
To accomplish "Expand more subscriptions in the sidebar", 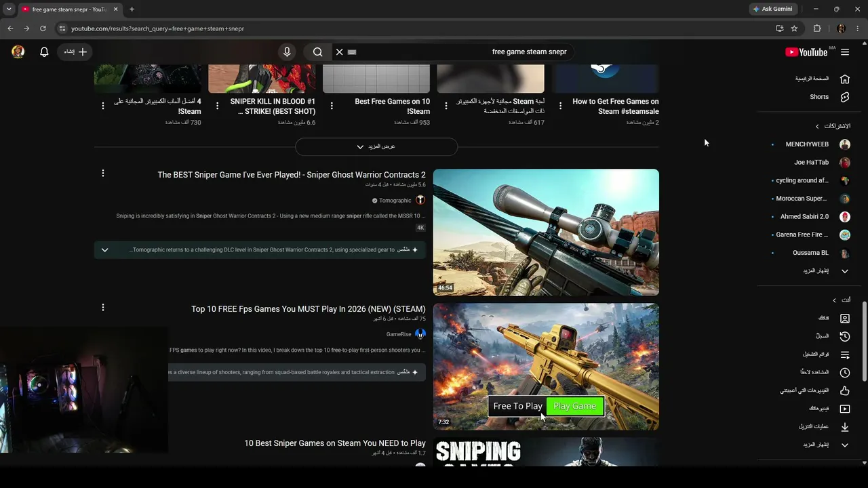I will click(x=826, y=271).
